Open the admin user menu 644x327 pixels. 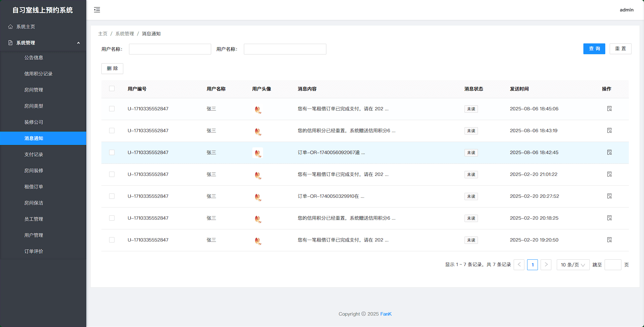tap(626, 10)
